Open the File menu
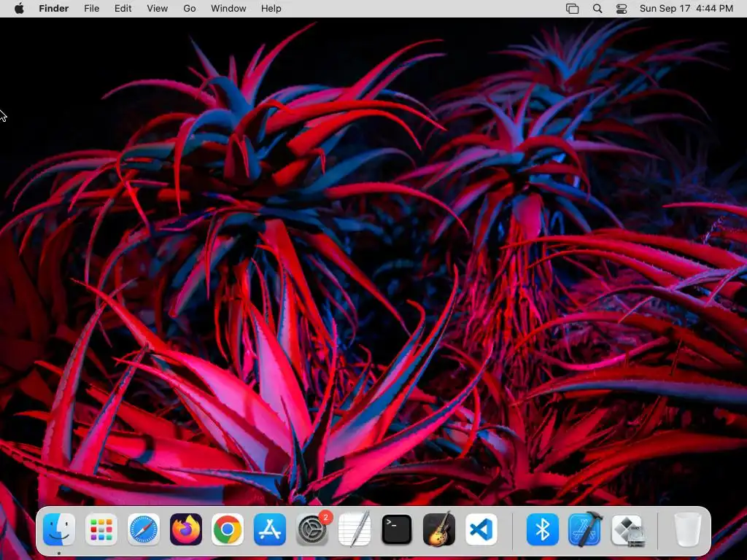This screenshot has width=747, height=560. [91, 9]
